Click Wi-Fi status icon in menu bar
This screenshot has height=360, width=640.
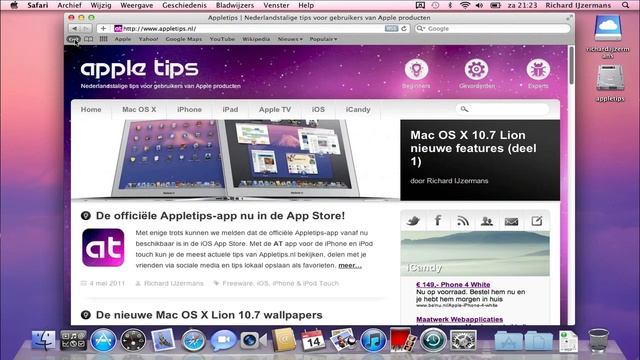click(464, 5)
